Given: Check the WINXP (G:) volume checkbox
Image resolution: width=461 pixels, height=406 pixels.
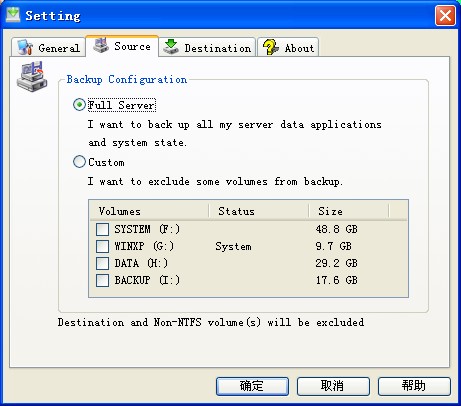Looking at the screenshot, I should pyautogui.click(x=102, y=246).
